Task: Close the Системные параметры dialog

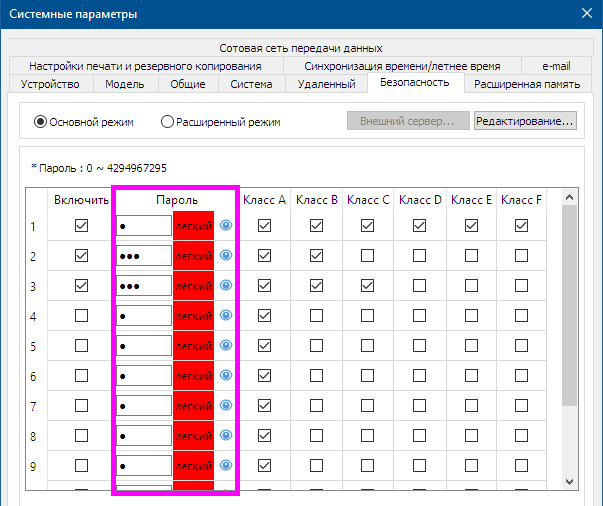Action: [587, 13]
